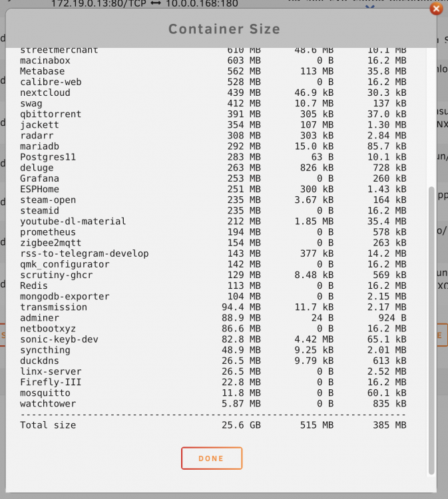Select the deluge container name
The height and width of the screenshot is (499, 448).
pyautogui.click(x=37, y=168)
